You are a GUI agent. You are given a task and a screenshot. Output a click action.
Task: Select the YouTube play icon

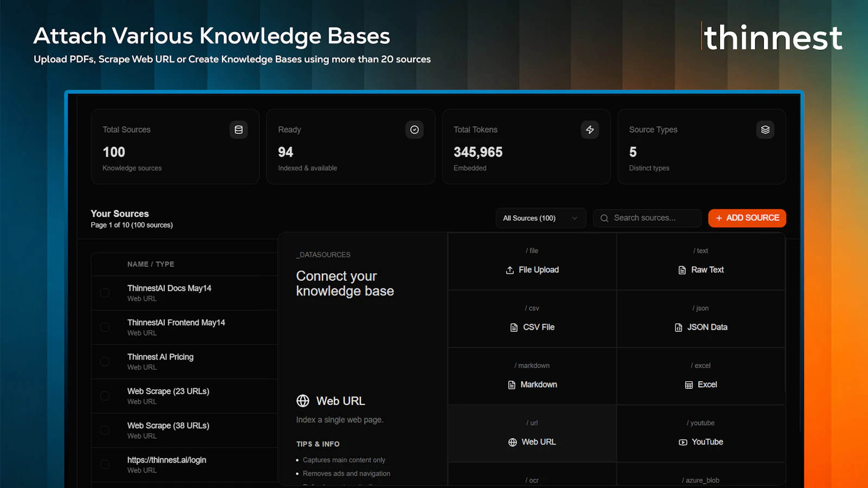683,442
